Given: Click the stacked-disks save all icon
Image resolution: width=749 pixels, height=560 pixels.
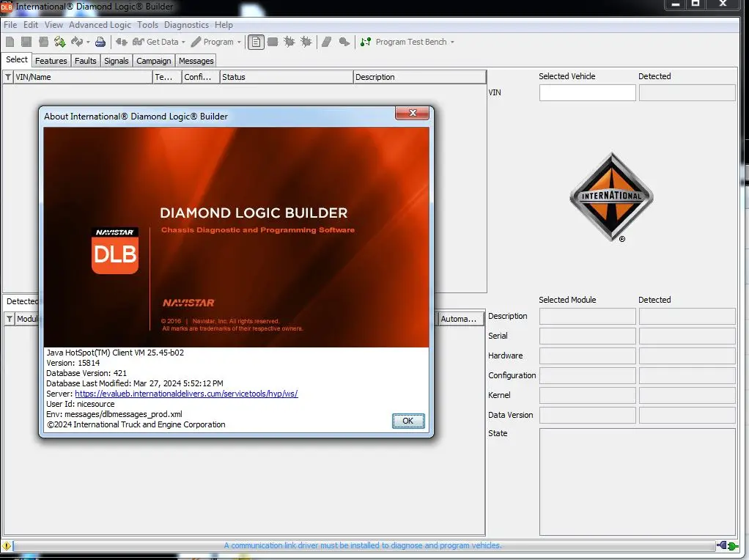Looking at the screenshot, I should click(x=43, y=42).
